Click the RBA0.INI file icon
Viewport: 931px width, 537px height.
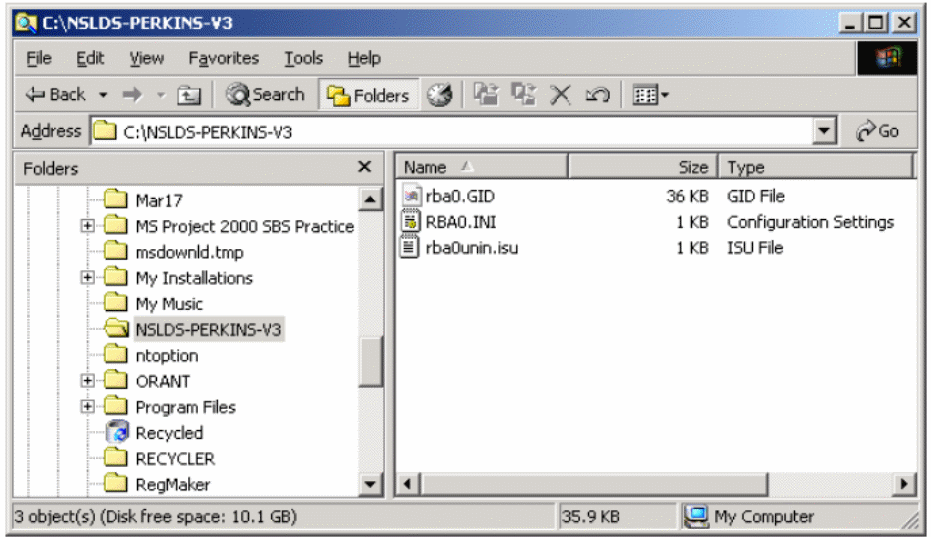pos(410,222)
